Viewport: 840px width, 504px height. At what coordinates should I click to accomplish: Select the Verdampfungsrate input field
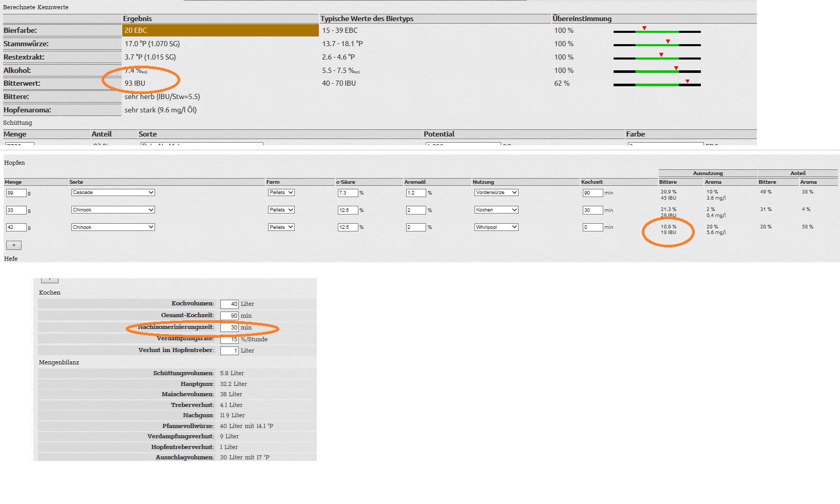[x=230, y=339]
